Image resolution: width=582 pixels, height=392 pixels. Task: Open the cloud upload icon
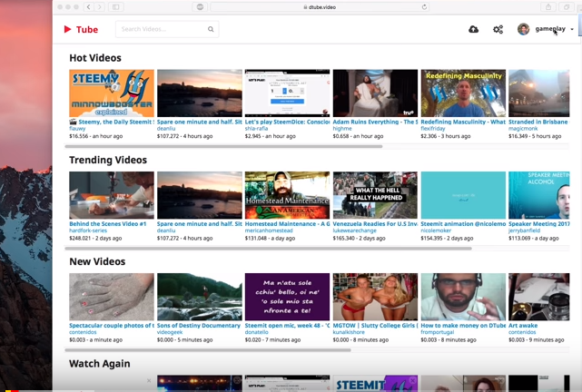(473, 29)
